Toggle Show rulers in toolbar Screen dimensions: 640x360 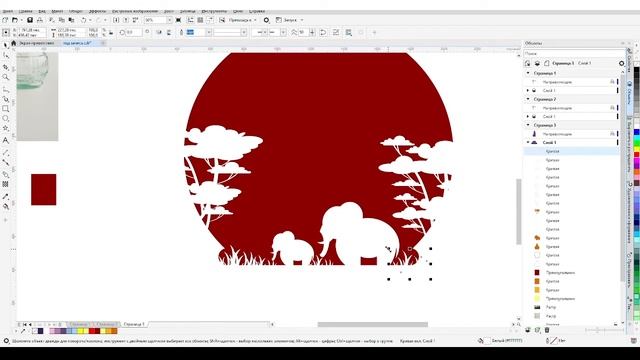click(x=191, y=20)
